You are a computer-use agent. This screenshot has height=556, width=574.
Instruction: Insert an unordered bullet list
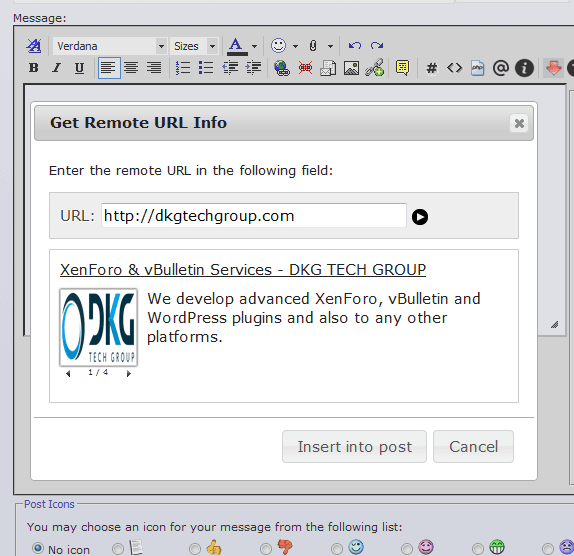pyautogui.click(x=206, y=68)
